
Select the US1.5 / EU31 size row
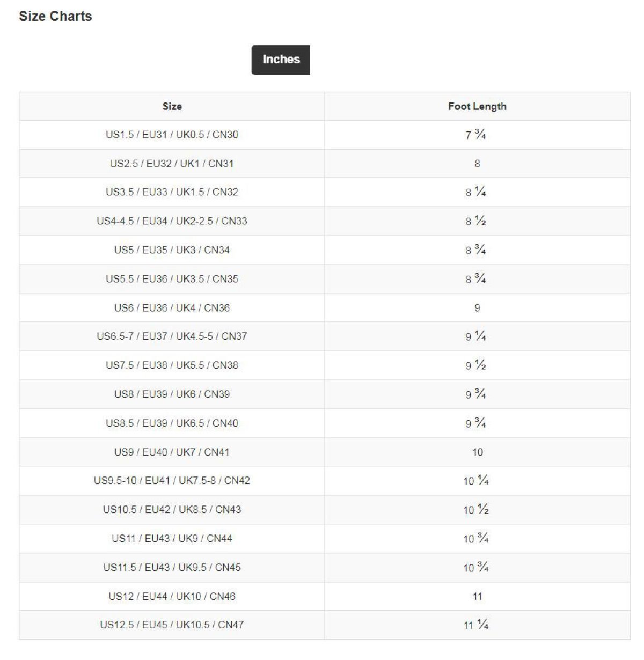tap(172, 135)
